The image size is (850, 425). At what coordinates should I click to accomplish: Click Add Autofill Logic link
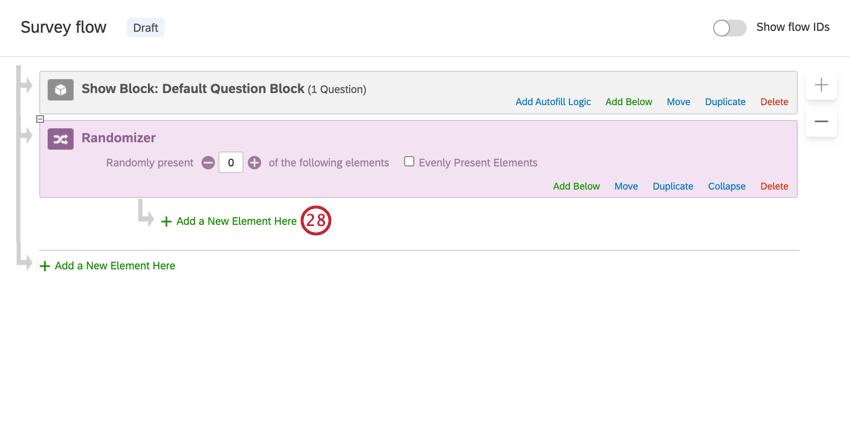coord(553,102)
